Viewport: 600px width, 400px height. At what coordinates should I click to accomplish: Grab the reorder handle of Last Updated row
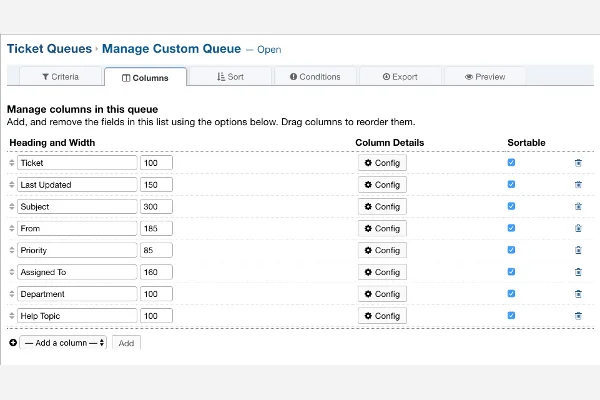11,184
